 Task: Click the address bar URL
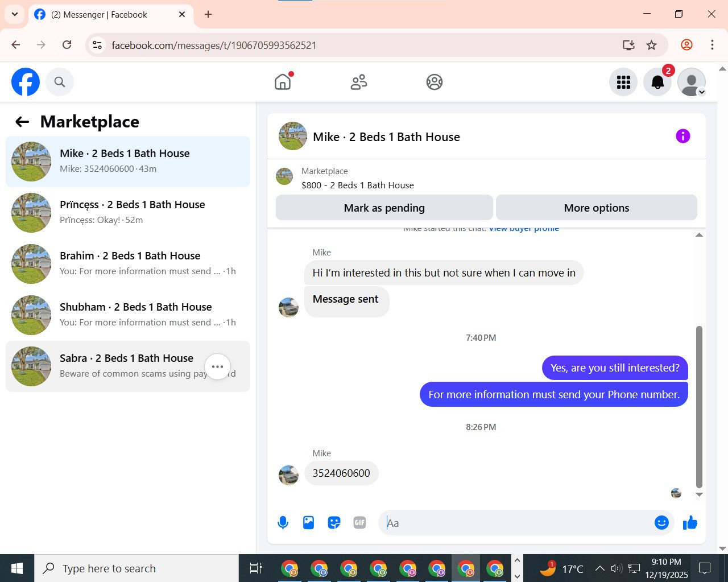pyautogui.click(x=214, y=46)
